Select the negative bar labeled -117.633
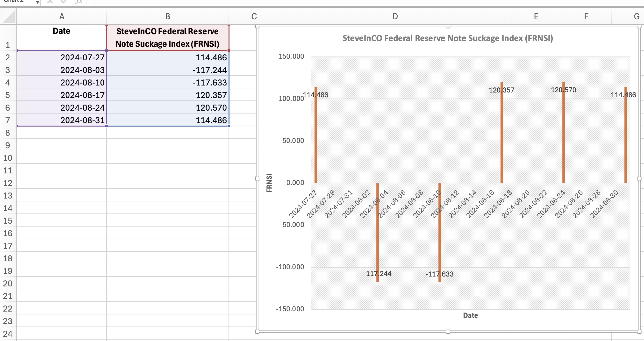The image size is (644, 341). click(x=439, y=233)
